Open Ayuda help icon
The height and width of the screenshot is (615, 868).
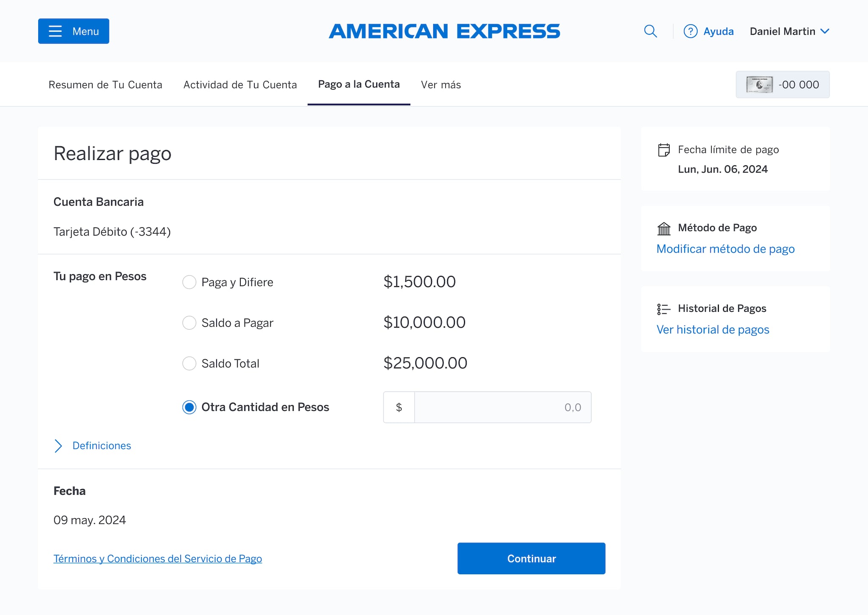tap(690, 31)
